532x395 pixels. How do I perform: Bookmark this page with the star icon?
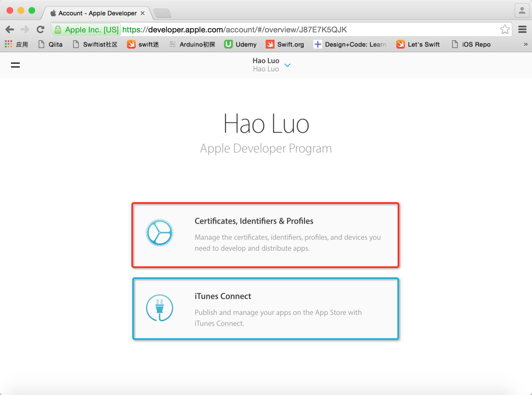click(x=505, y=30)
